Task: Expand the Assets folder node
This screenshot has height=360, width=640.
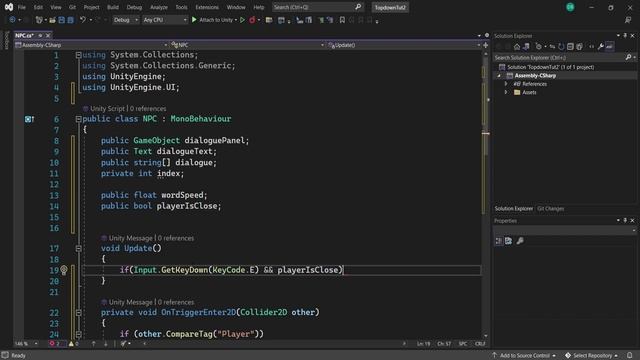Action: coord(506,92)
